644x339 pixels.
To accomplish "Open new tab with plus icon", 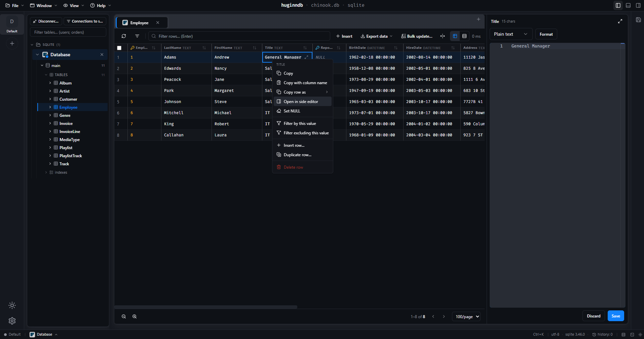I will (x=479, y=19).
